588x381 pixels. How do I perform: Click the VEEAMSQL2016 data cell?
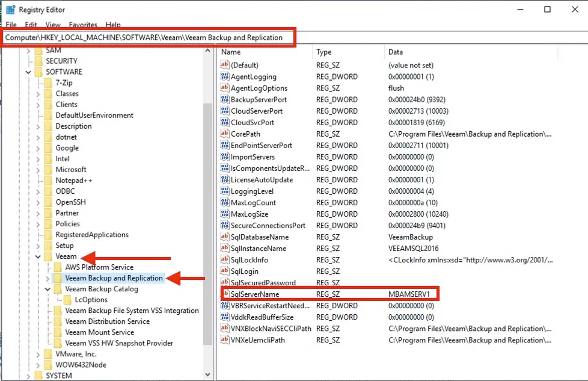click(413, 248)
